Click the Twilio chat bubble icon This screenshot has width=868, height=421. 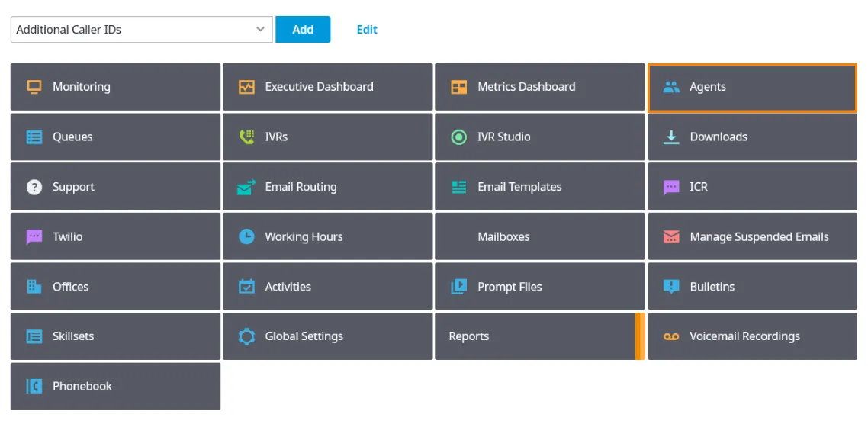[x=34, y=237]
